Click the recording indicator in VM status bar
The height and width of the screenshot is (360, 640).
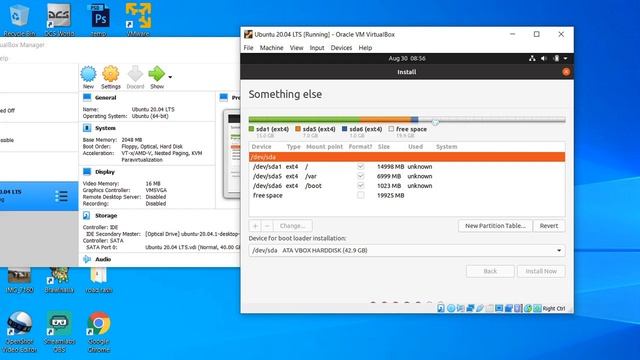tap(509, 308)
